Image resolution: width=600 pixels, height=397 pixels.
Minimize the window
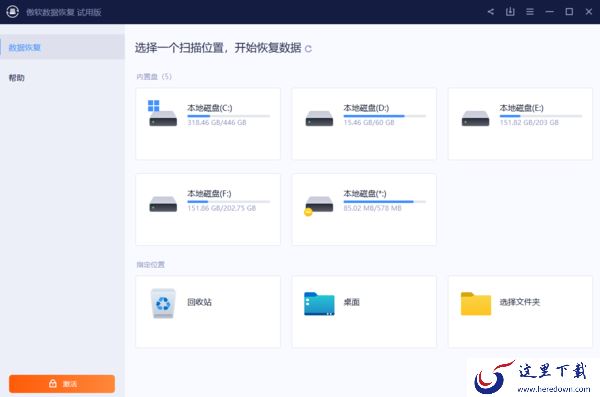coord(549,12)
